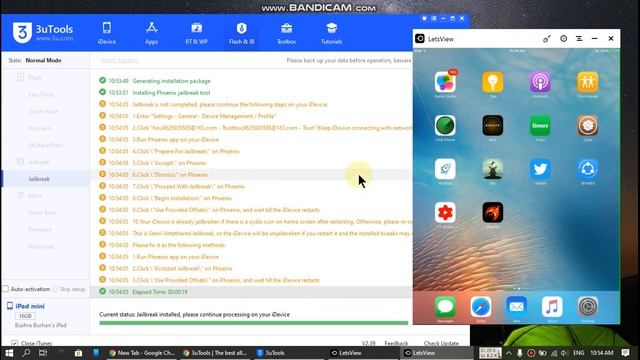The height and width of the screenshot is (360, 640).
Task: Click the iPad mini device name
Action: [x=30, y=306]
